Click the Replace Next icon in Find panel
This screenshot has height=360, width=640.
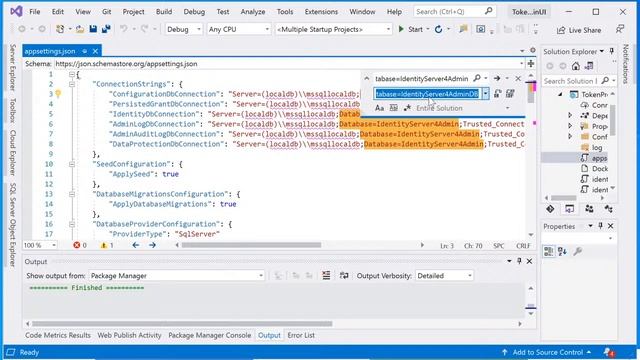497,94
